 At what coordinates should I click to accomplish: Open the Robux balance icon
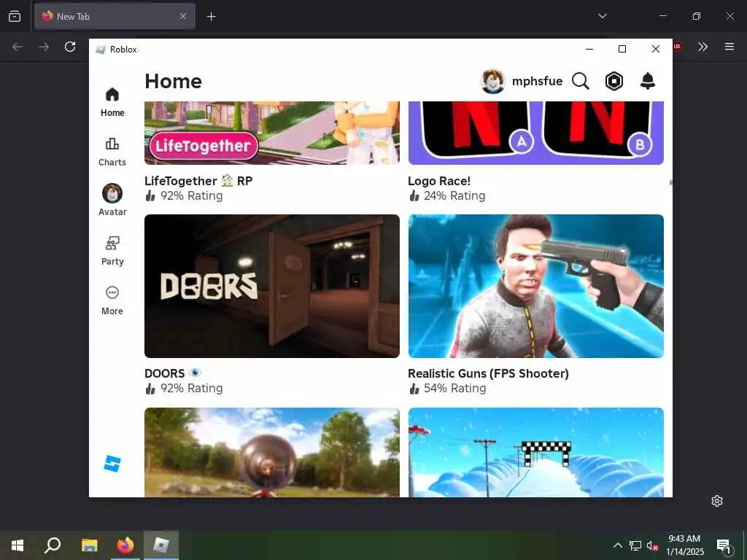coord(614,82)
